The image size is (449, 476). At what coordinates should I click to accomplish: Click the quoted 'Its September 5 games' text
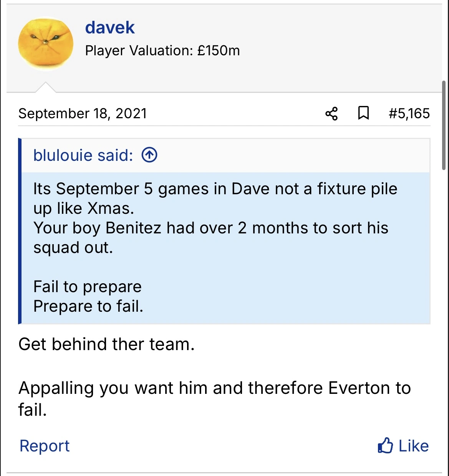tap(215, 189)
